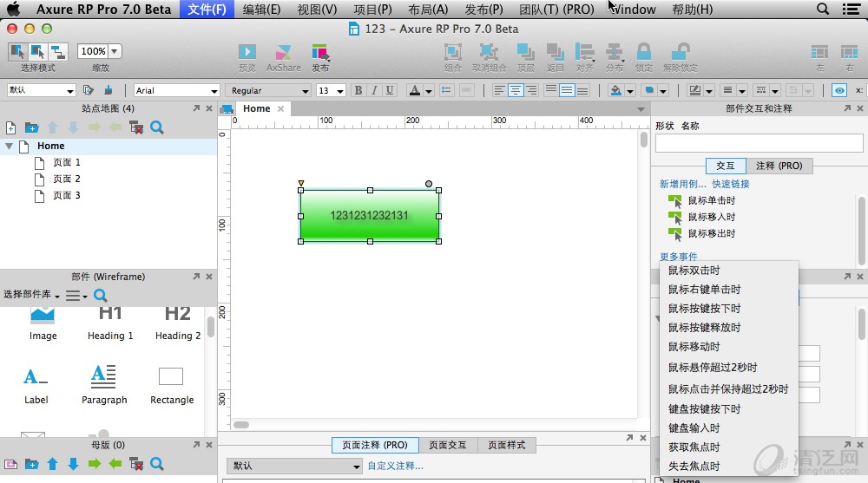Screen dimensions: 868x483
Task: Toggle bold text formatting
Action: pyautogui.click(x=358, y=90)
